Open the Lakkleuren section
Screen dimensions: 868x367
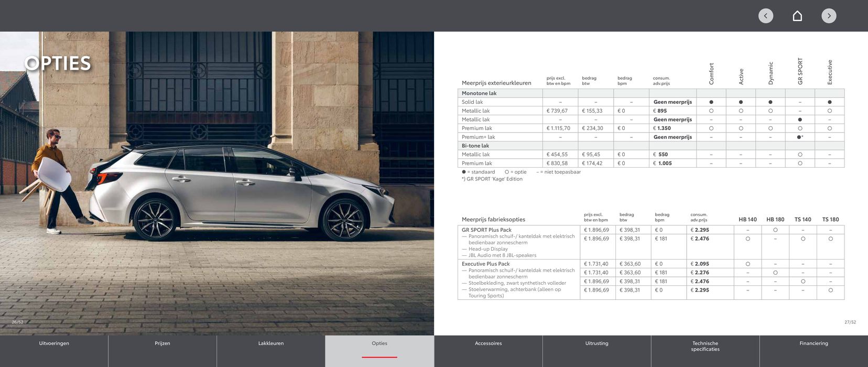pos(271,344)
